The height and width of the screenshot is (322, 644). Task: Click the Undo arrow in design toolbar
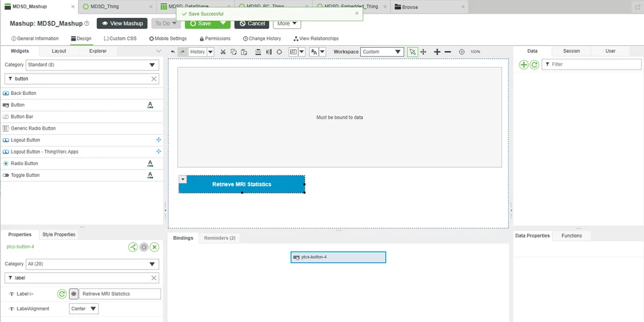tap(173, 52)
